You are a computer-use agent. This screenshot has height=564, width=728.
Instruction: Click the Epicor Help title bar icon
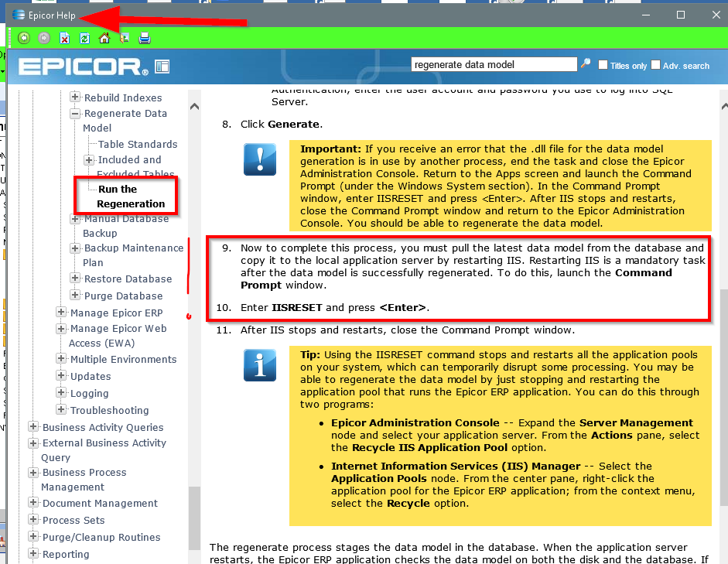[19, 15]
